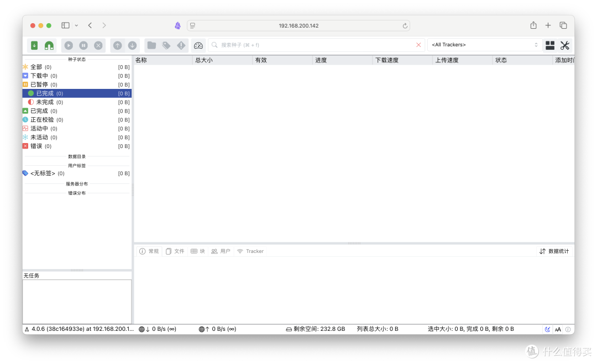Image resolution: width=597 pixels, height=364 pixels.
Task: Reload the page at 192.168.200.142
Action: click(405, 26)
